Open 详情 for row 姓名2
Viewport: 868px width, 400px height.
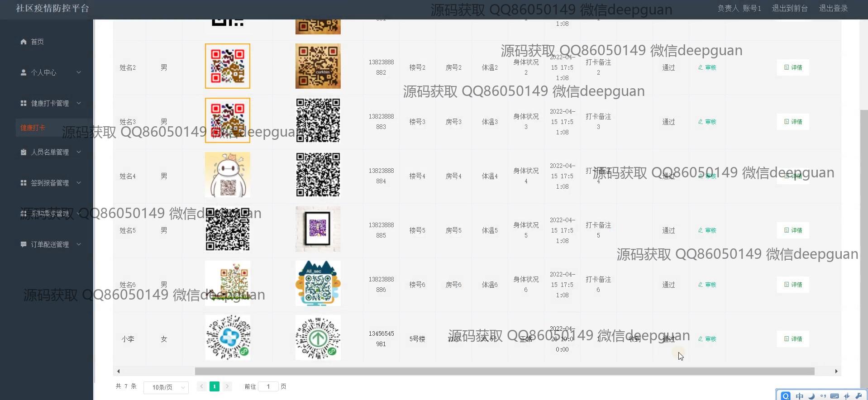(793, 67)
